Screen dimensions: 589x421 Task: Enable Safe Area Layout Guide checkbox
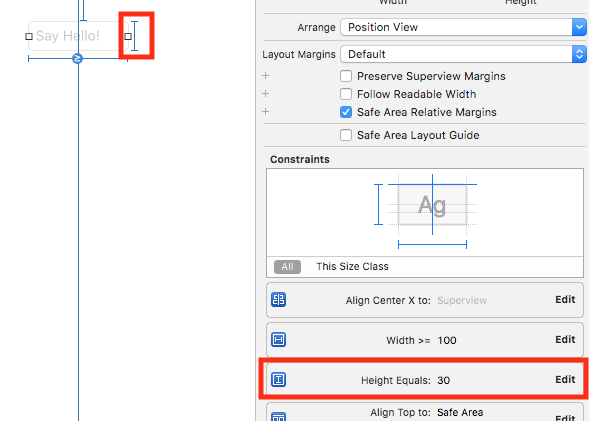(346, 135)
